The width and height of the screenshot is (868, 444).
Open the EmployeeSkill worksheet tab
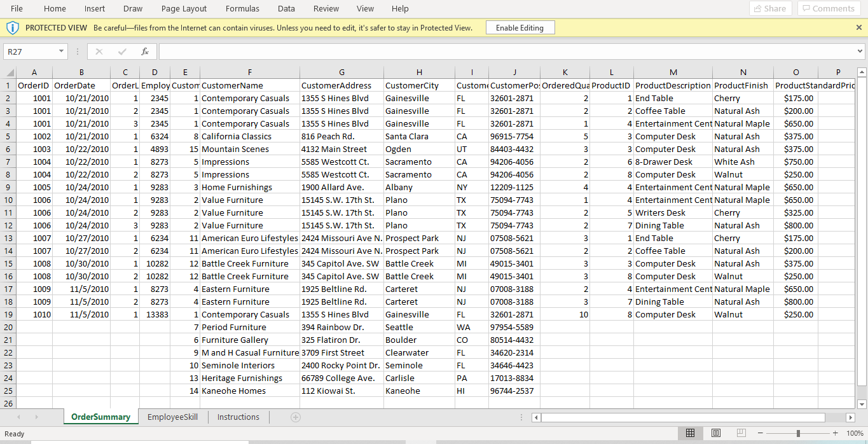[172, 417]
